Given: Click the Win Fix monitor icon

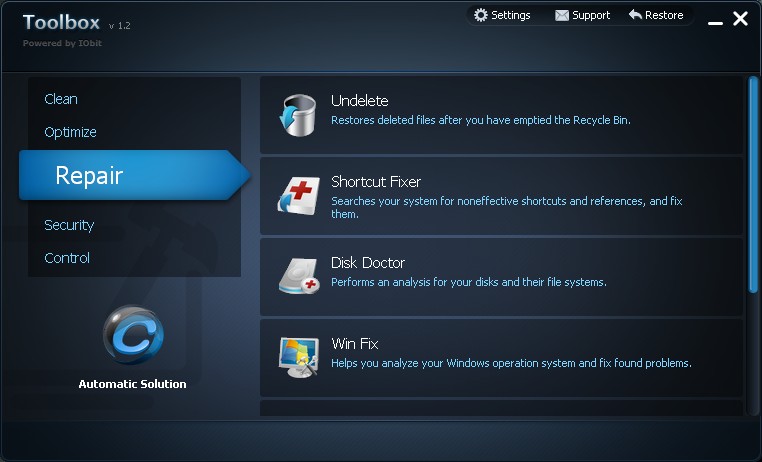Looking at the screenshot, I should [x=299, y=357].
